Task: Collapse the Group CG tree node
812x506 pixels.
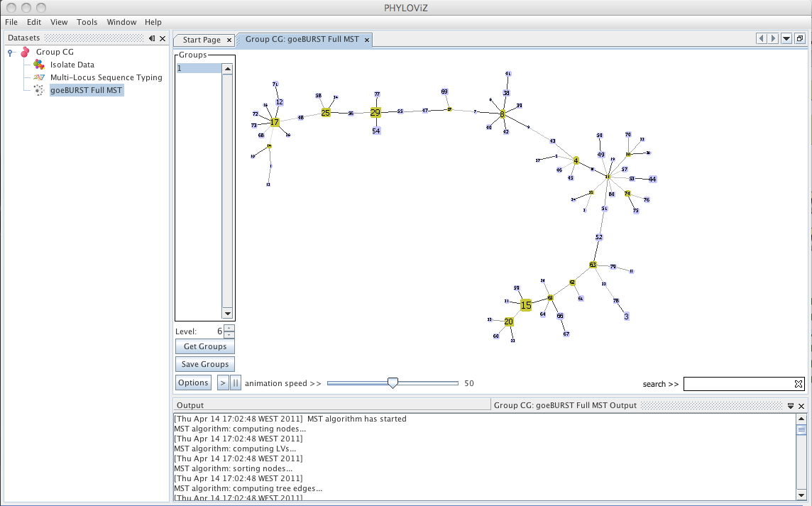Action: pos(11,53)
